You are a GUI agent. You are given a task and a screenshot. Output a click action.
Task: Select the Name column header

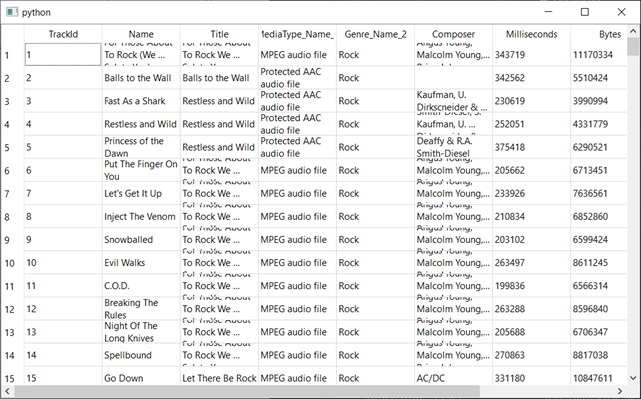[x=141, y=34]
